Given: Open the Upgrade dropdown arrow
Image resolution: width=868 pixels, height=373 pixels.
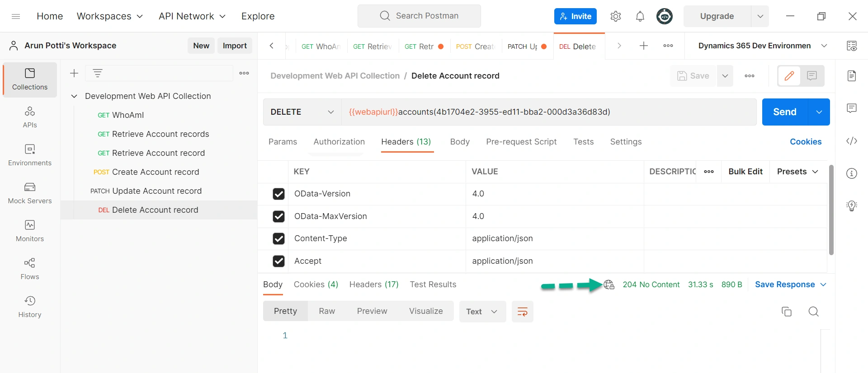Looking at the screenshot, I should (760, 16).
